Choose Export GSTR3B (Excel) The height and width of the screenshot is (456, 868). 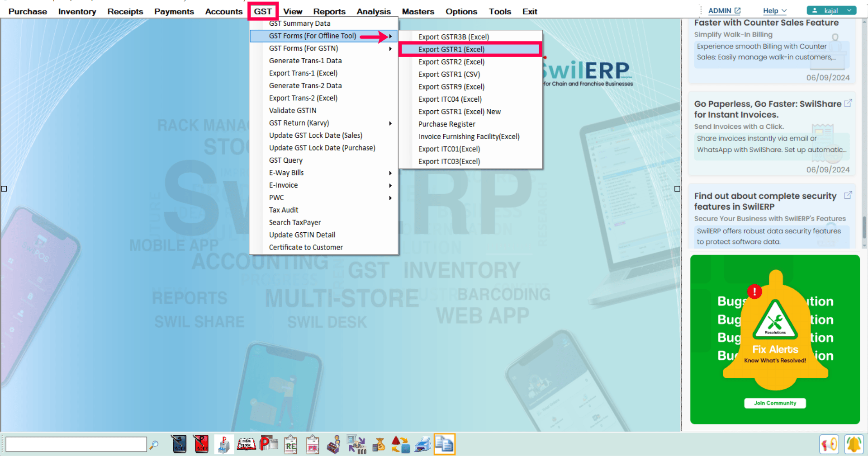(x=470, y=37)
